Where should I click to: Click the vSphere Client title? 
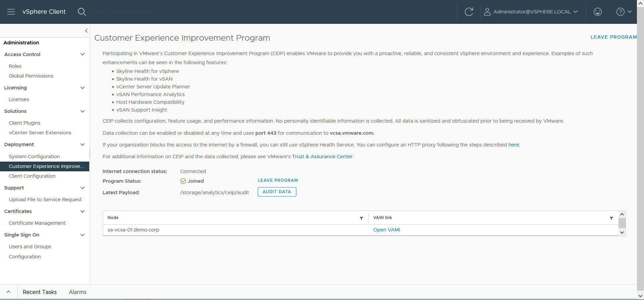coord(44,12)
